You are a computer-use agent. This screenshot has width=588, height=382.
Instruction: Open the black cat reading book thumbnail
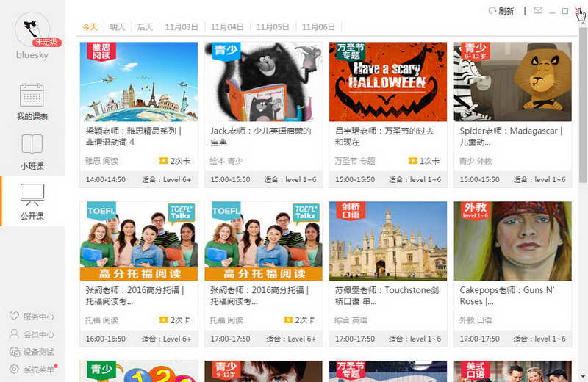[263, 82]
